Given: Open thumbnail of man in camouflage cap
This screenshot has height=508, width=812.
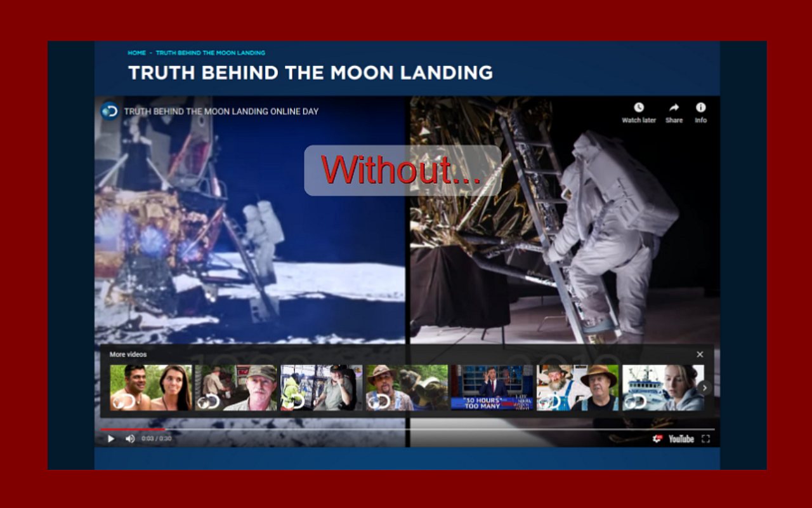Looking at the screenshot, I should (x=236, y=387).
